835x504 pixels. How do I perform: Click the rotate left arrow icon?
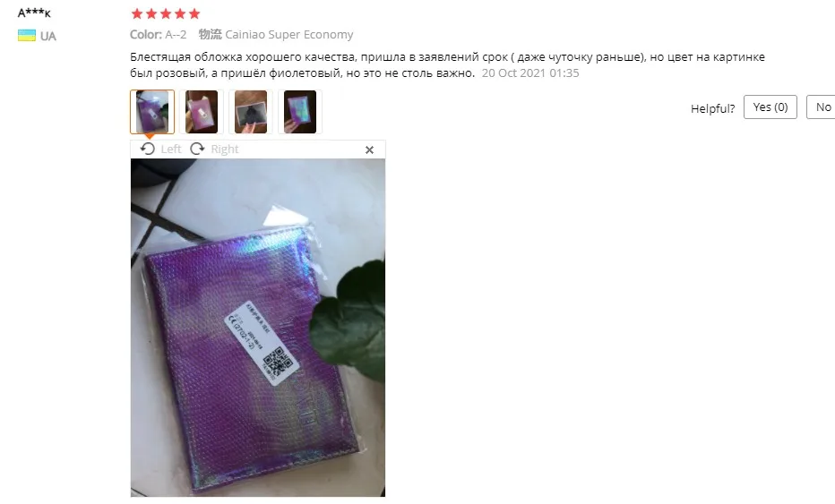[148, 149]
